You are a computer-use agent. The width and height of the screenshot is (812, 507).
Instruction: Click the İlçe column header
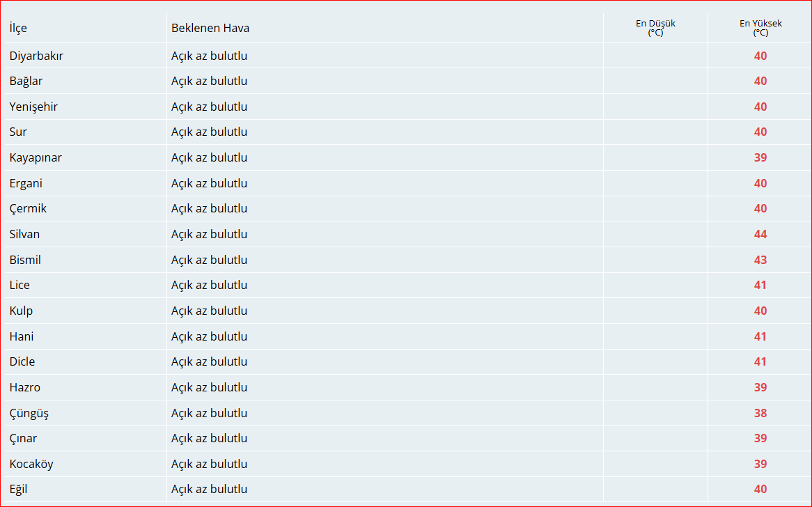click(18, 28)
